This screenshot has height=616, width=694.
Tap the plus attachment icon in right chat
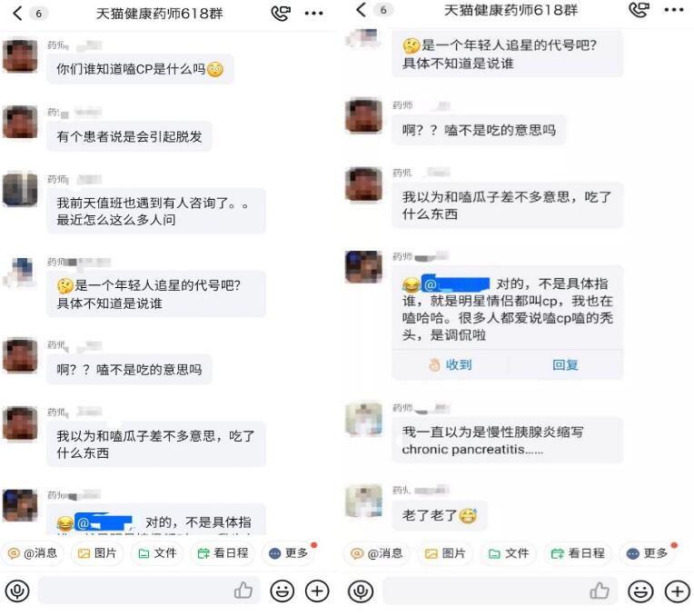[678, 591]
